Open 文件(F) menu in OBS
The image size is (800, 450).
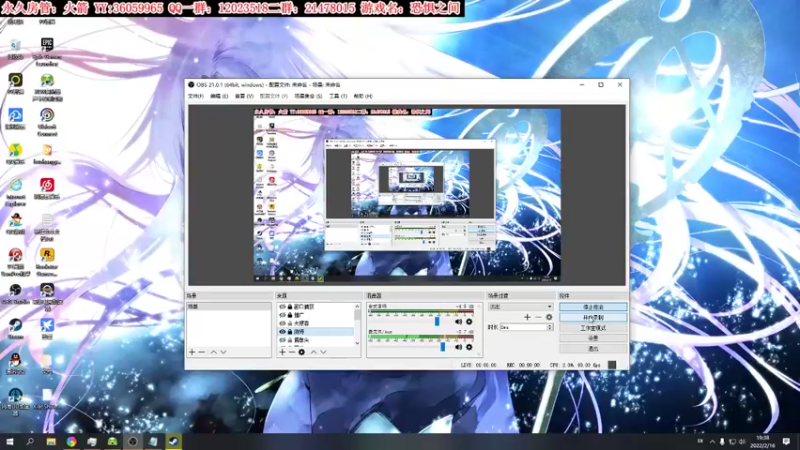click(x=196, y=96)
